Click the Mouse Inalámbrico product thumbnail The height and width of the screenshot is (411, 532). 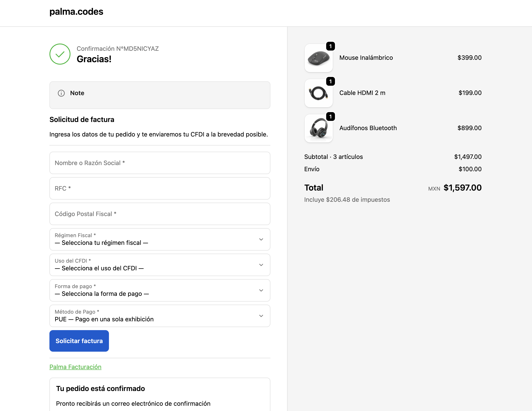pos(319,58)
